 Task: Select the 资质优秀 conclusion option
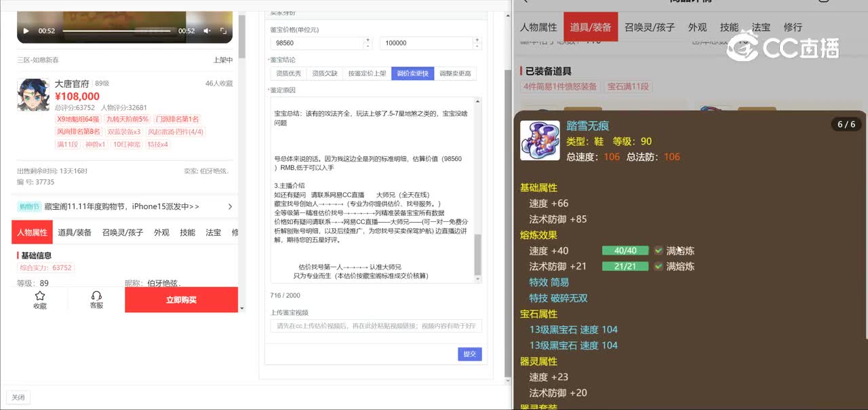coord(288,73)
